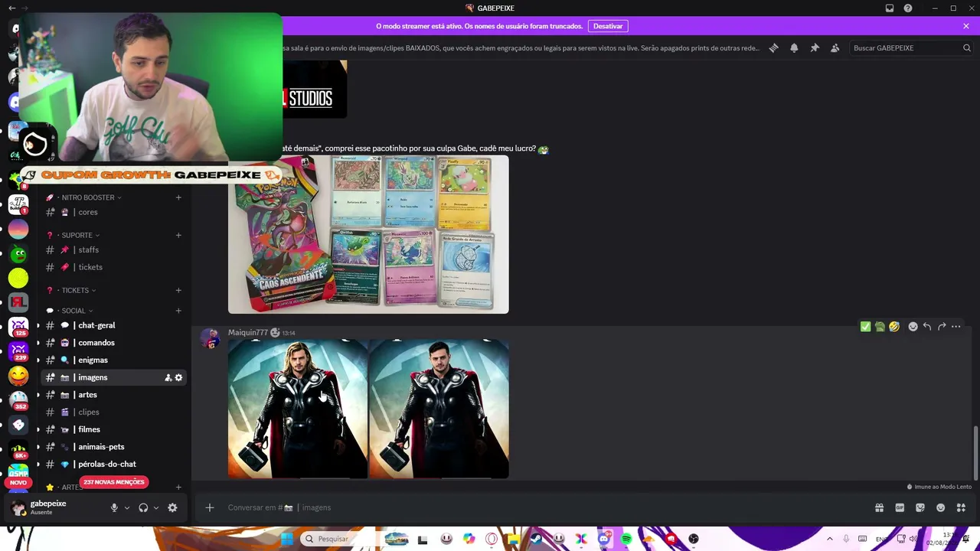Toggle the member list icon
This screenshot has width=980, height=551.
[x=835, y=47]
